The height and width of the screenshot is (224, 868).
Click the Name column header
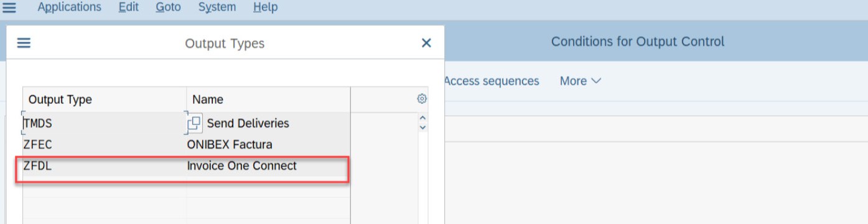point(268,100)
